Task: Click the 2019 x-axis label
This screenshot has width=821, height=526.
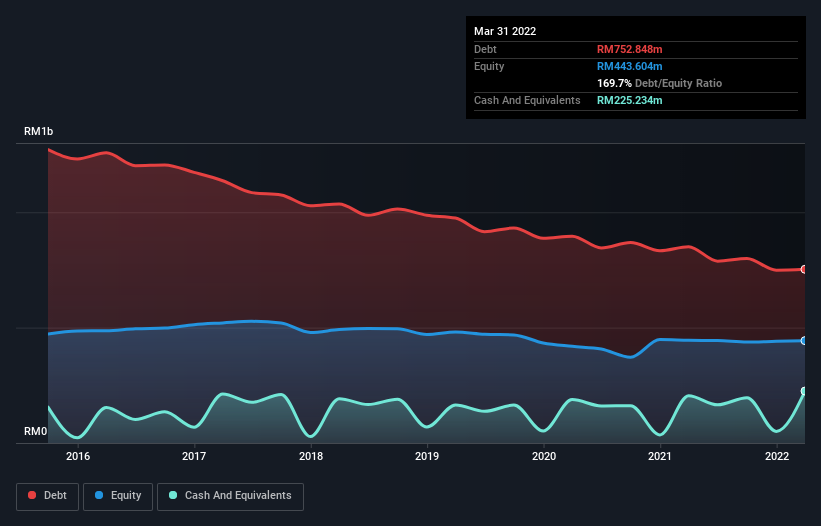Action: [427, 456]
